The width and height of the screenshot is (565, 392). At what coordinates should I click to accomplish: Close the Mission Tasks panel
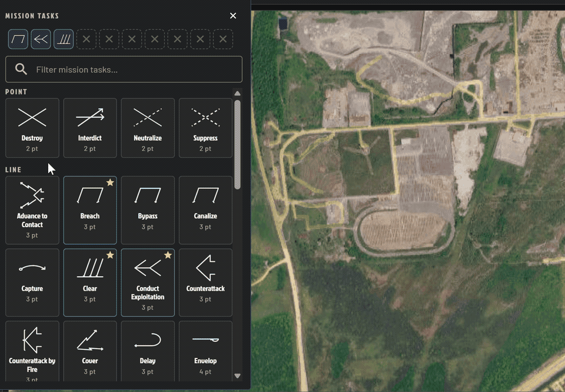point(233,16)
